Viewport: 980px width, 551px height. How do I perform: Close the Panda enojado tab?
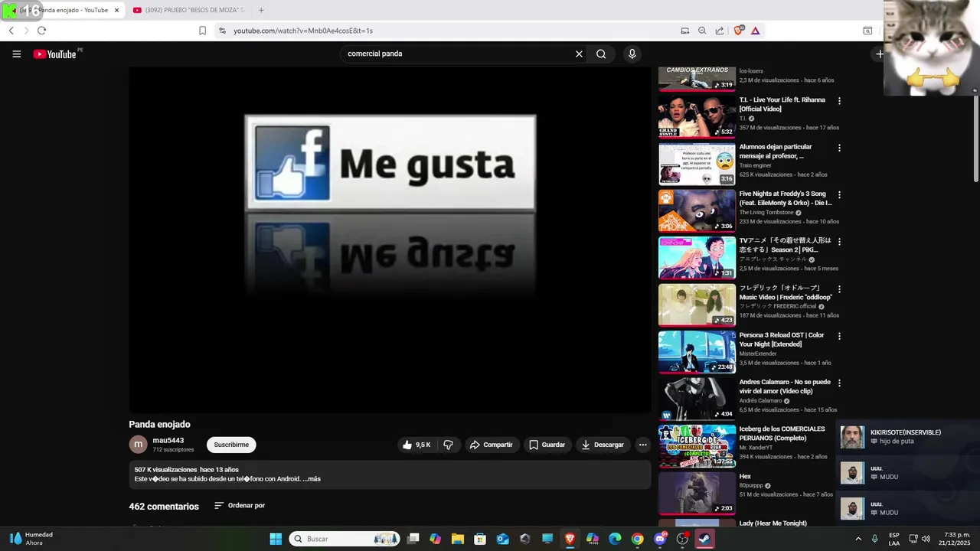pyautogui.click(x=117, y=10)
